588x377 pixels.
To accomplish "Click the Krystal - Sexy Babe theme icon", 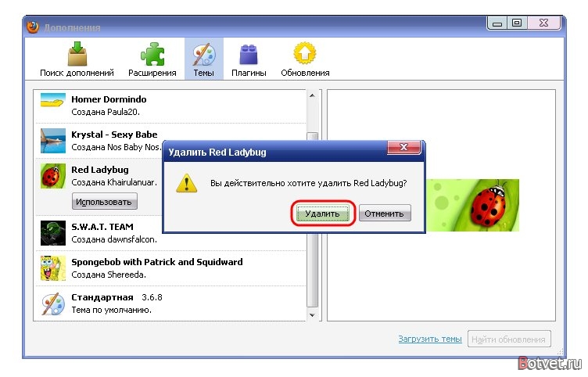I will pos(53,141).
